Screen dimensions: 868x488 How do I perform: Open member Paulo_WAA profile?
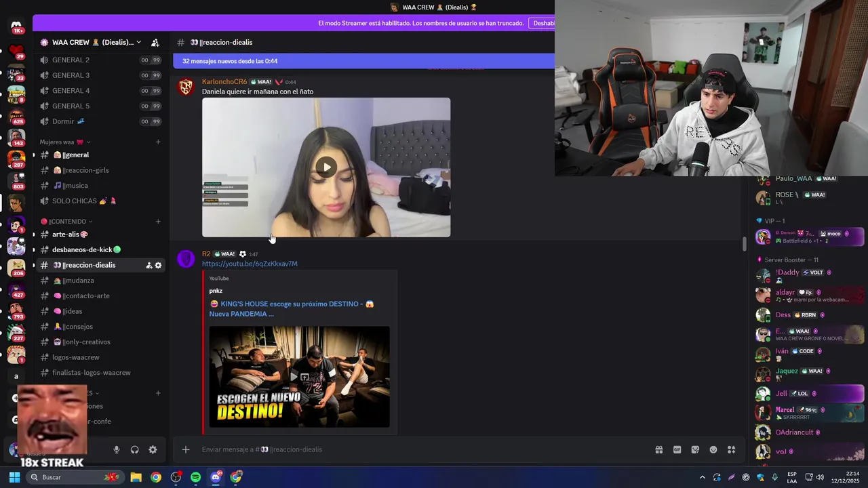coord(810,179)
